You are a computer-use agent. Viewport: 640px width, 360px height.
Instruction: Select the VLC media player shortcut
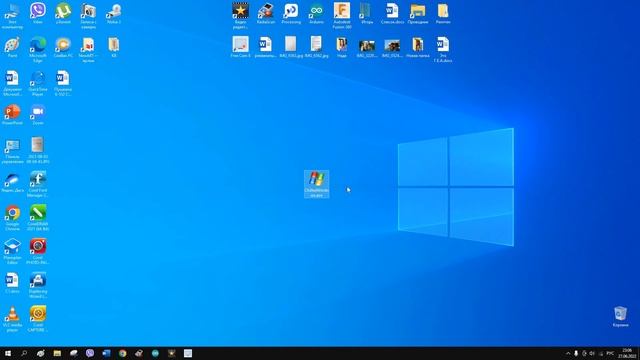pos(12,319)
